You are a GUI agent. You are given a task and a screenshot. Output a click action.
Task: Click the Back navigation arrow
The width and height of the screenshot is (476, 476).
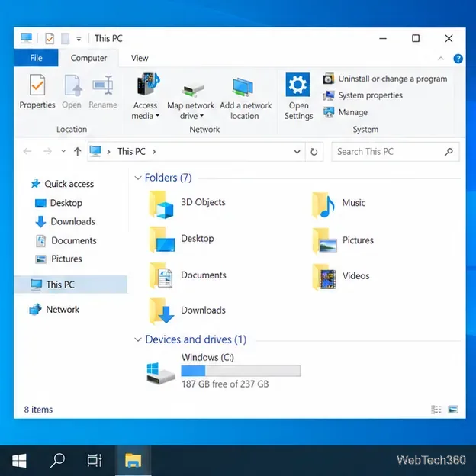(x=27, y=151)
